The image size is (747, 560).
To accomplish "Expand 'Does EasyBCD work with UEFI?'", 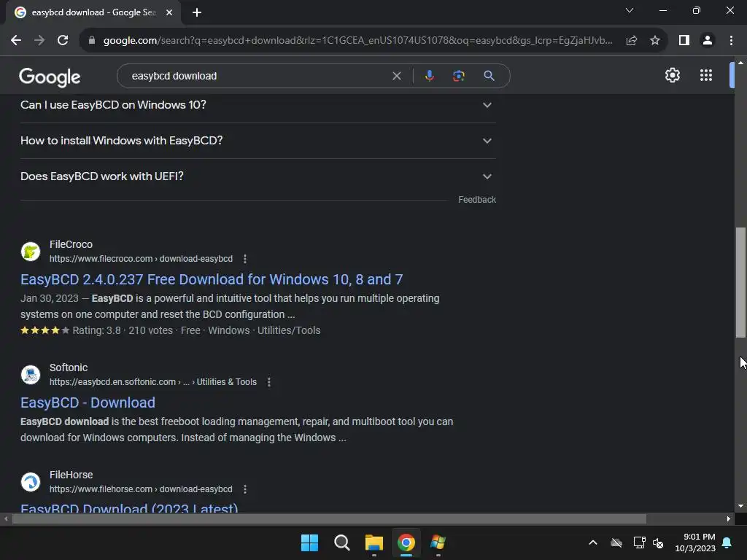I will (258, 176).
